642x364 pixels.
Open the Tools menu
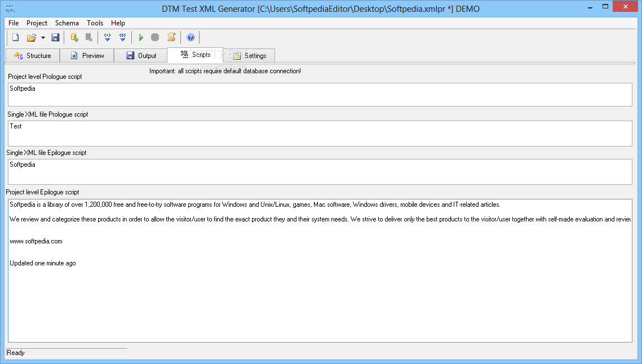click(x=95, y=23)
